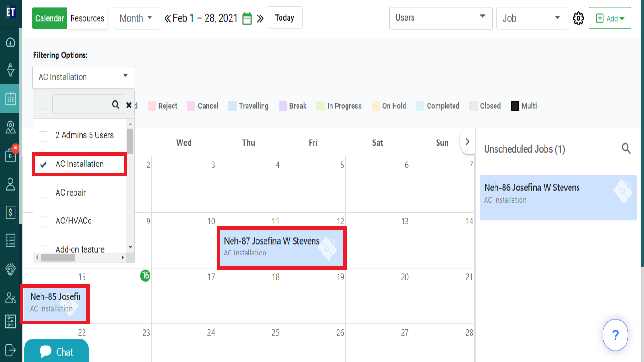This screenshot has width=644, height=362.
Task: Click the logout icon in sidebar
Action: (x=10, y=350)
